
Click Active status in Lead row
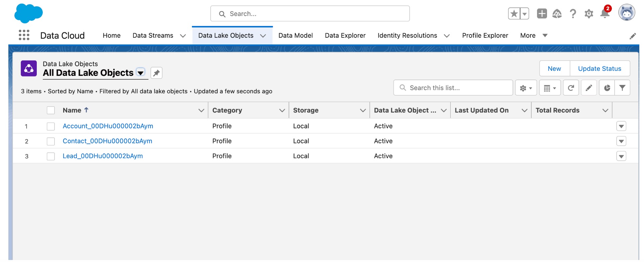click(383, 156)
